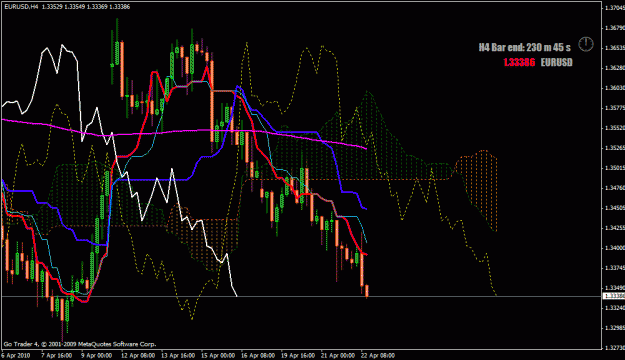Image resolution: width=625 pixels, height=360 pixels.
Task: Click the '21 Apr 00:00' time axis label
Action: tap(337, 356)
